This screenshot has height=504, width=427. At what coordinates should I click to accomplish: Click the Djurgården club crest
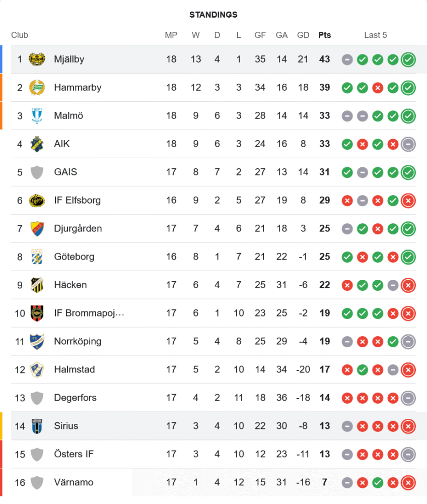click(x=37, y=229)
